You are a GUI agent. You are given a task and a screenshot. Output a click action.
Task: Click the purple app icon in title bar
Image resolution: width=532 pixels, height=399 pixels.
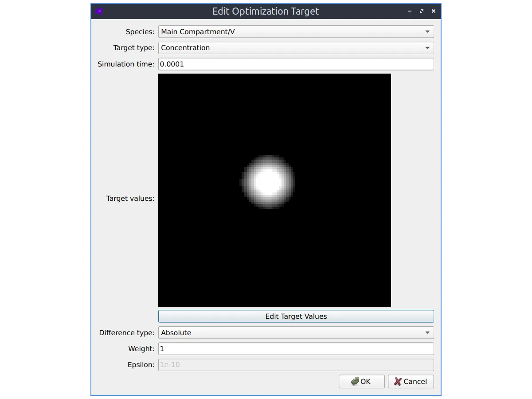[99, 11]
